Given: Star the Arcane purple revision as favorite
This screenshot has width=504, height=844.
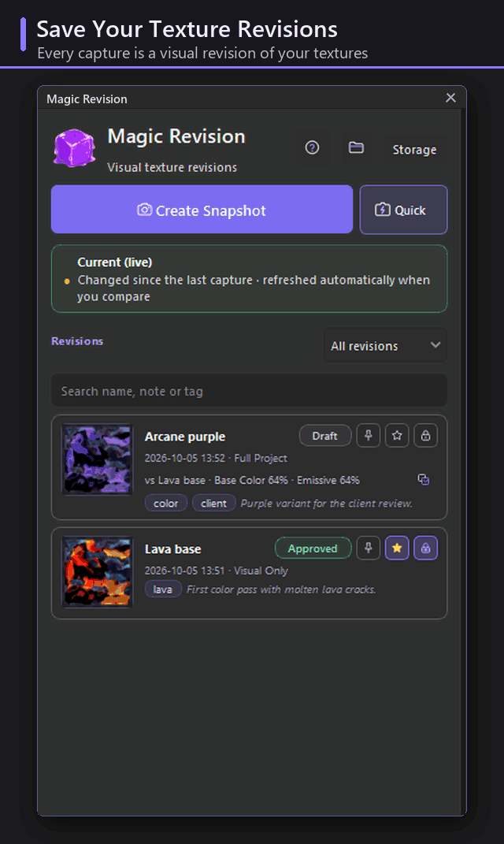Looking at the screenshot, I should 397,436.
